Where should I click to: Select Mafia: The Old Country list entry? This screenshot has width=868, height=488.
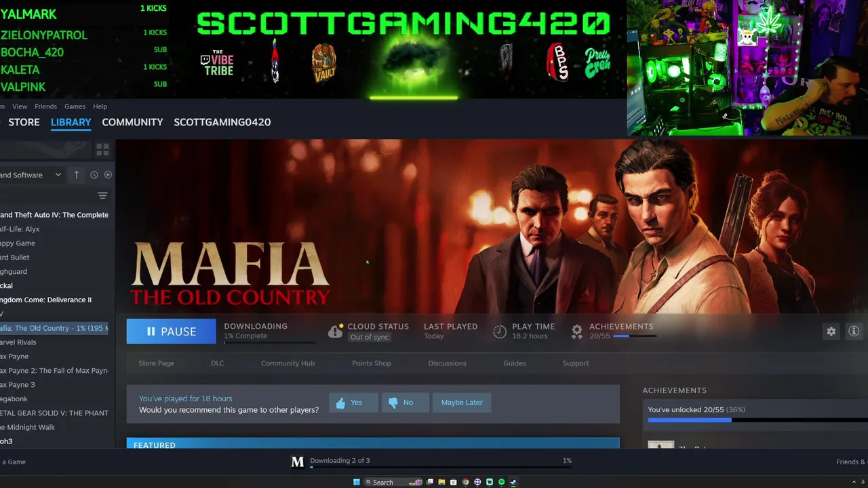click(56, 328)
